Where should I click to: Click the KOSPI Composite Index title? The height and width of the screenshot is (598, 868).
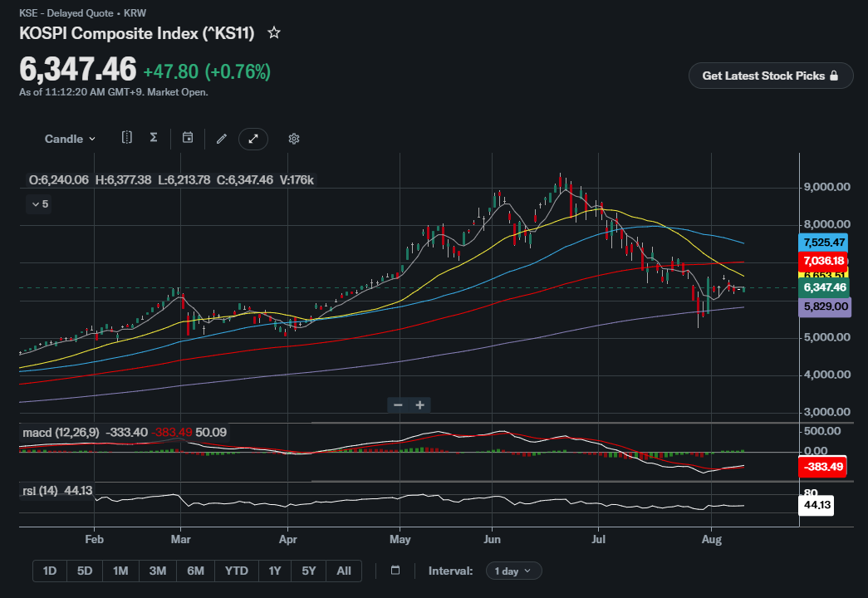coord(137,33)
